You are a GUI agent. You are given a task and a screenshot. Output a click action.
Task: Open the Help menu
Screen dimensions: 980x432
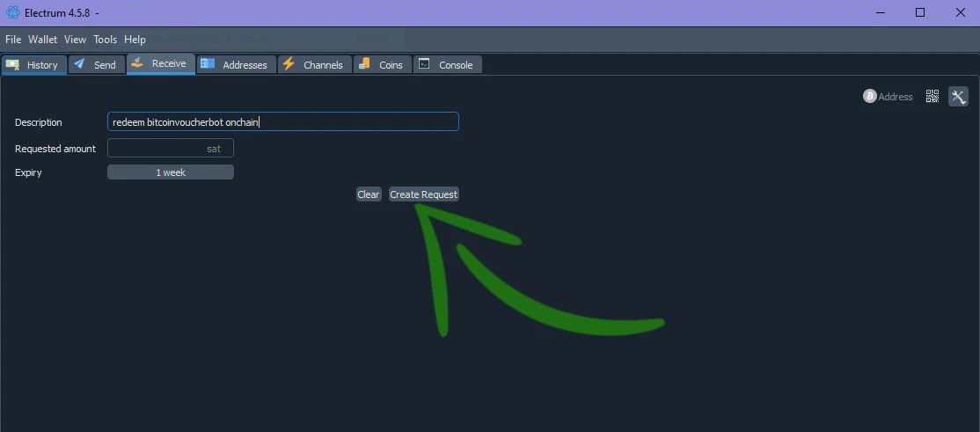[135, 40]
